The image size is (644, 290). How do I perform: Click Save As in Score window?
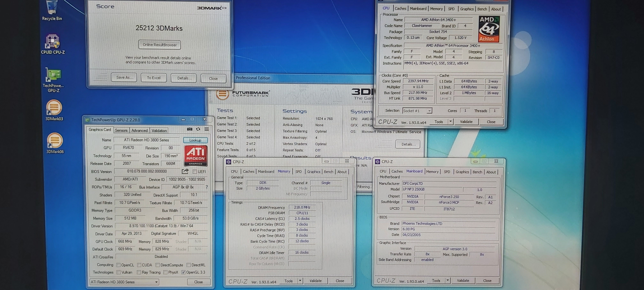124,78
